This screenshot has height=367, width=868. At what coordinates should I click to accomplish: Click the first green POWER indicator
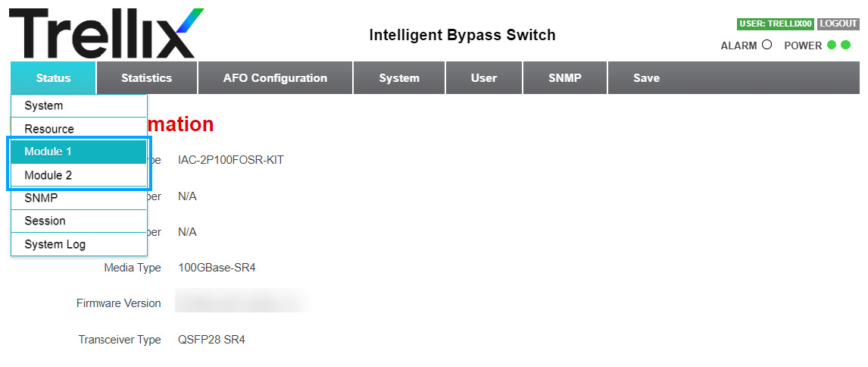tap(832, 45)
